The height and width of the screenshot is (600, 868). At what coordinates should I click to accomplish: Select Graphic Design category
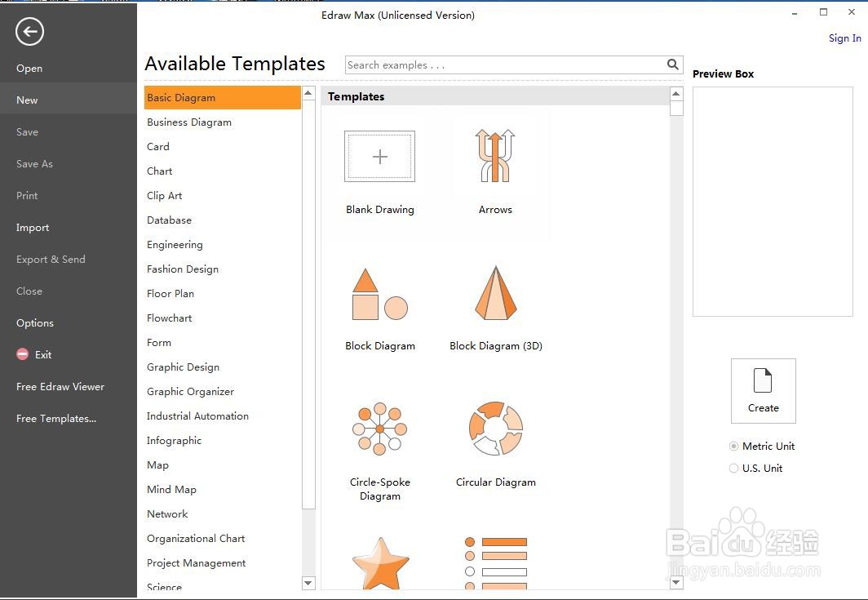coord(223,367)
